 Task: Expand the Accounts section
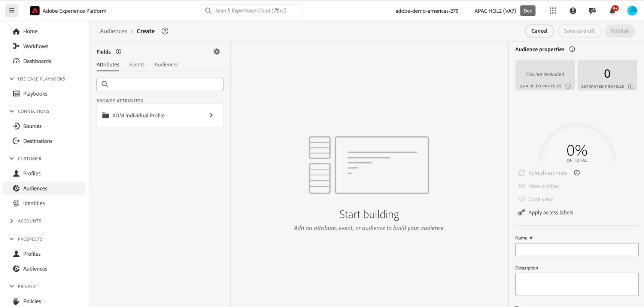coord(12,221)
